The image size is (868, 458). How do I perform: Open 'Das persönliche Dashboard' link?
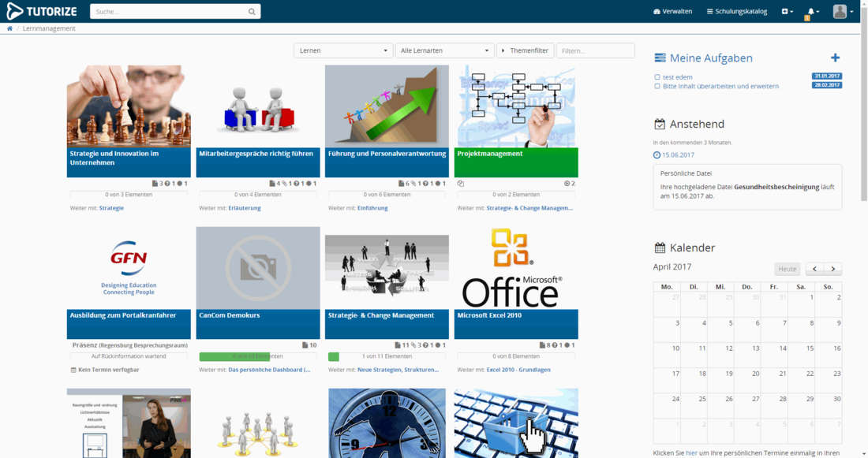(x=269, y=370)
